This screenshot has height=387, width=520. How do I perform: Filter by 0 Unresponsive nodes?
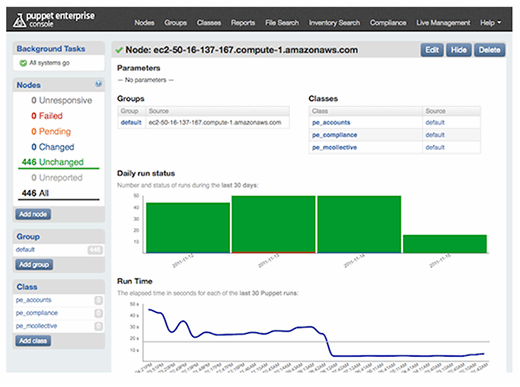tap(62, 100)
